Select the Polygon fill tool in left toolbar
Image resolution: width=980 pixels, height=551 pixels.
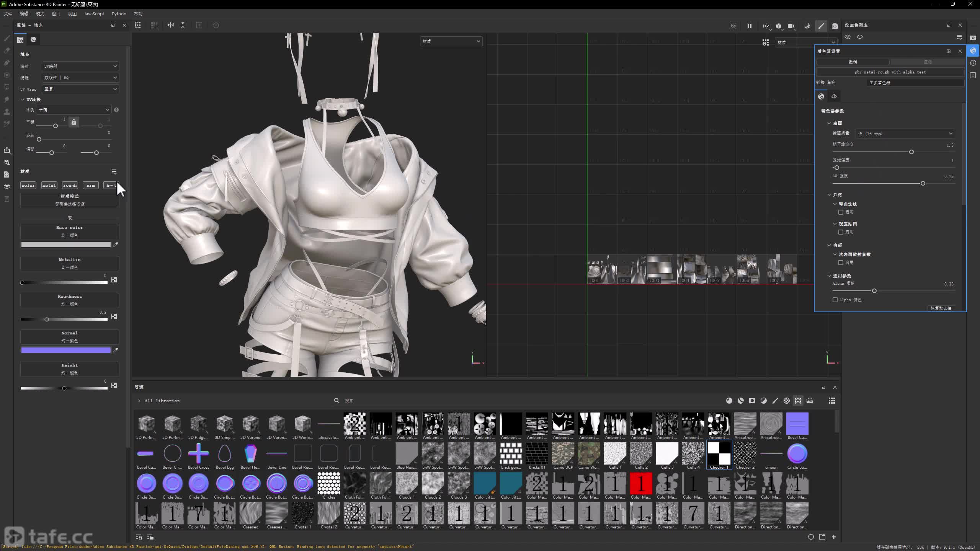coord(7,87)
